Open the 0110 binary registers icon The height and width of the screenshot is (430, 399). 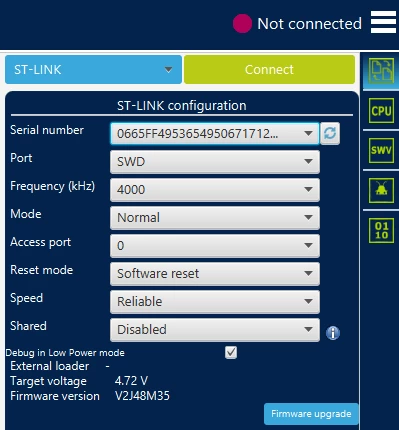pos(381,230)
